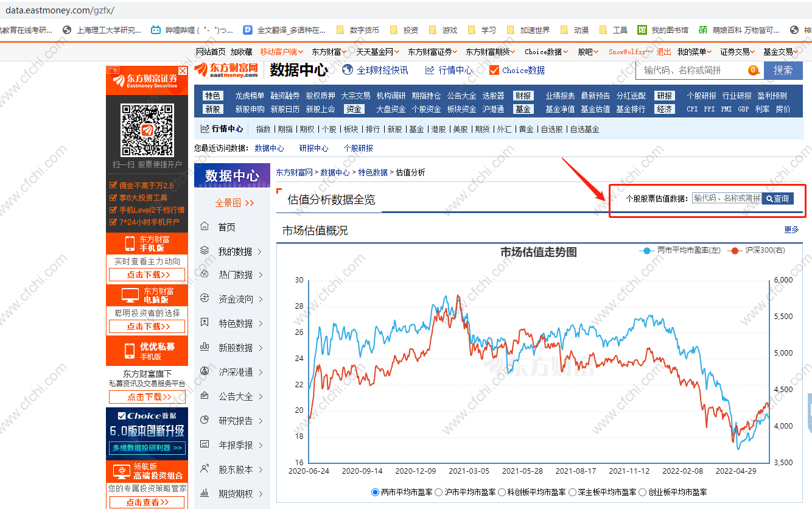
Task: Click the 资金流向 icon in sidebar
Action: 205,299
